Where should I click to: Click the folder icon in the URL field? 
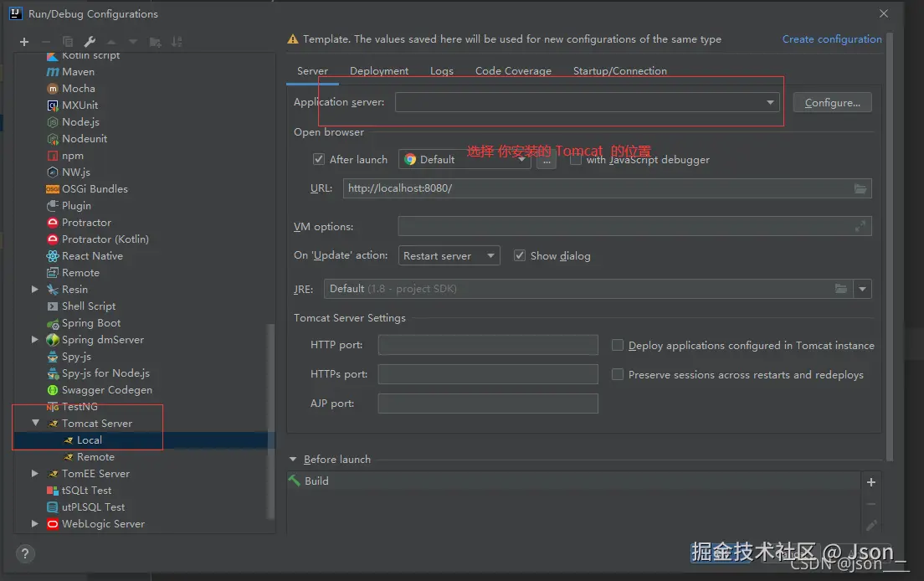point(860,188)
